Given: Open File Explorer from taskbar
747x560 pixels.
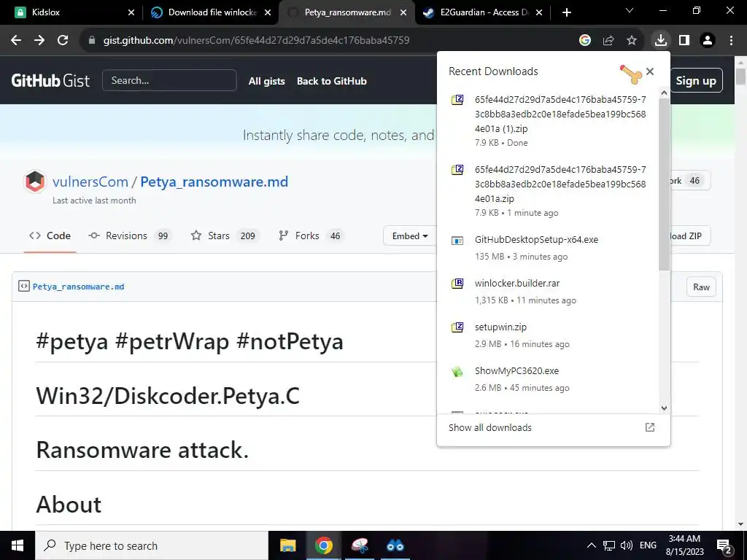Looking at the screenshot, I should pyautogui.click(x=287, y=545).
